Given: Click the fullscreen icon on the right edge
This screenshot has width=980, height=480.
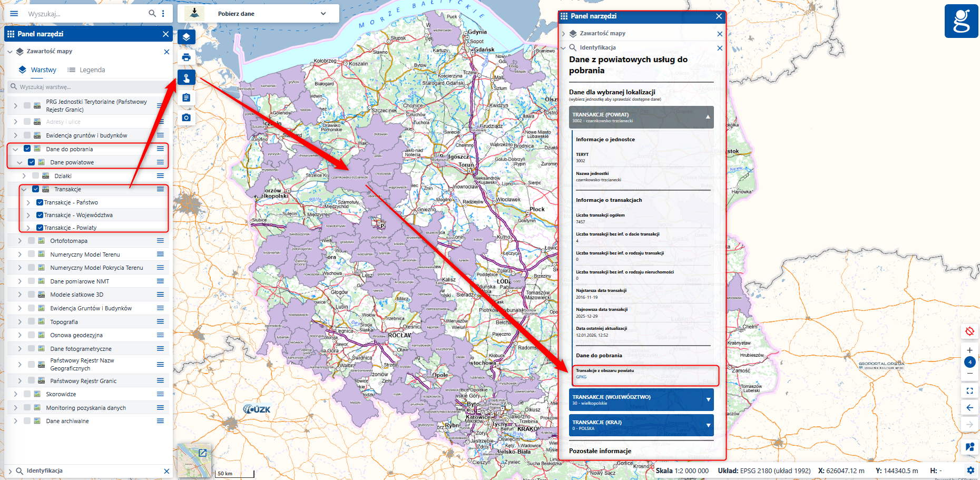Looking at the screenshot, I should 970,390.
